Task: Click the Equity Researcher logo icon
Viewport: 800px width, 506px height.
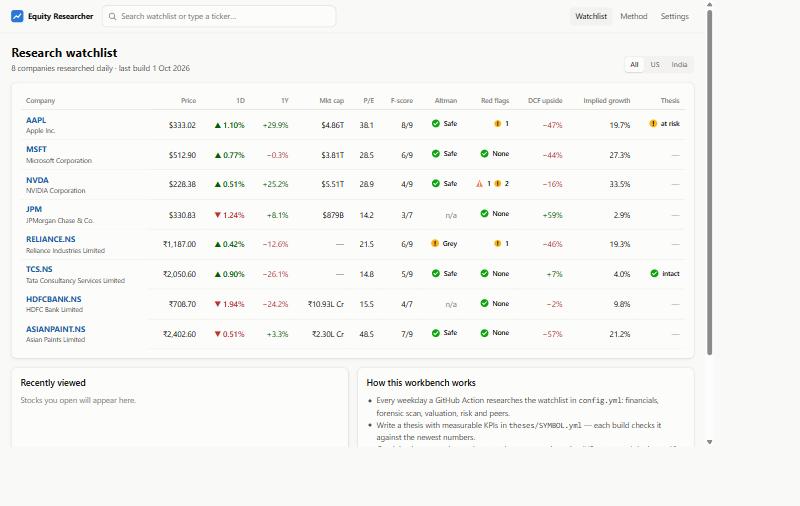Action: (17, 16)
